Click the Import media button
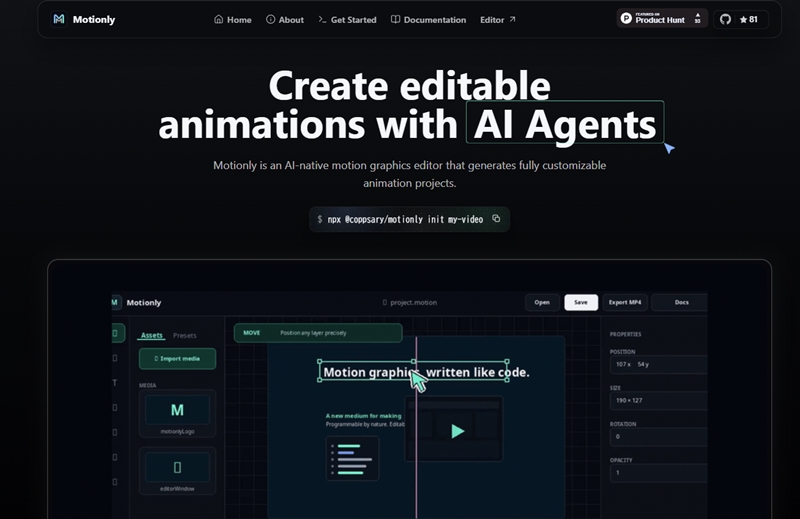Screen dimensions: 800x519 pyautogui.click(x=177, y=359)
